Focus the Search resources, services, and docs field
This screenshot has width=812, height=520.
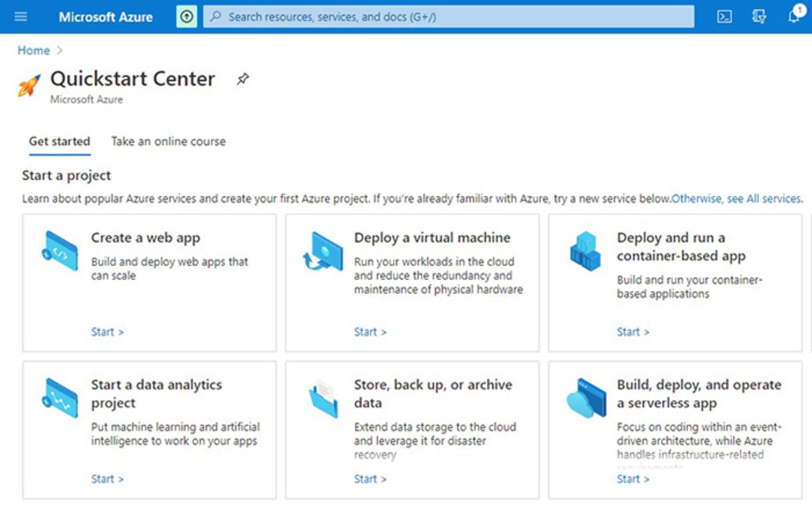click(x=448, y=17)
